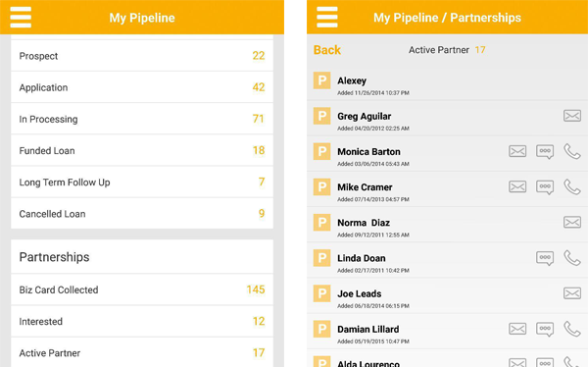Open hamburger menu on My Pipeline screen

[x=21, y=18]
